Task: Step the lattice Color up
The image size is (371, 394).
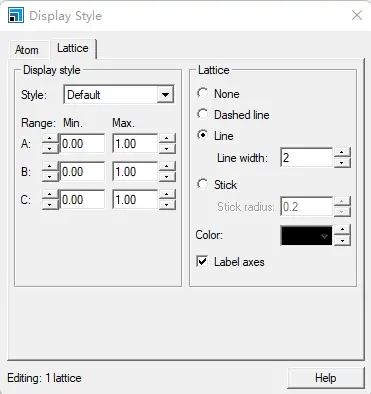Action: pos(342,230)
